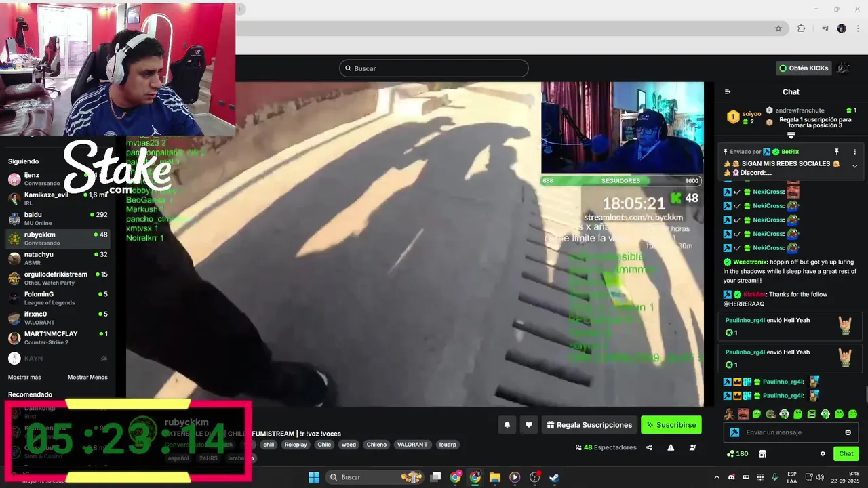Click the Chile tag
This screenshot has height=488, width=868.
[x=324, y=445]
